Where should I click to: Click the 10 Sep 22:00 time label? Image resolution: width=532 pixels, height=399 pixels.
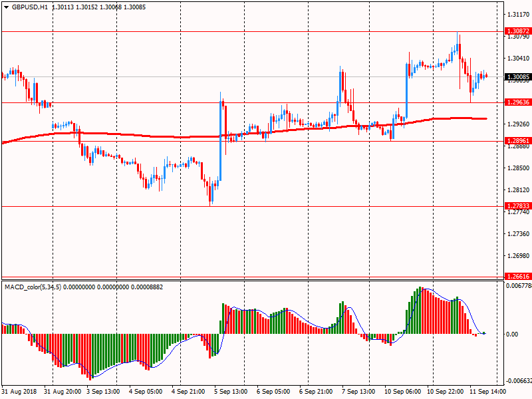(x=445, y=392)
